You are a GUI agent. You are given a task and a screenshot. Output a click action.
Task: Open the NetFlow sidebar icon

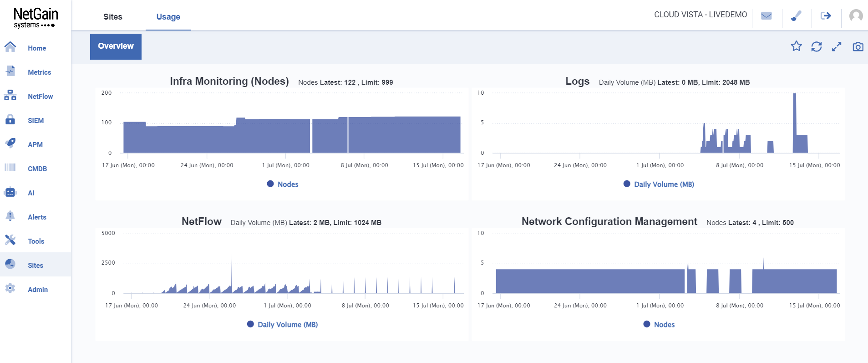[10, 96]
